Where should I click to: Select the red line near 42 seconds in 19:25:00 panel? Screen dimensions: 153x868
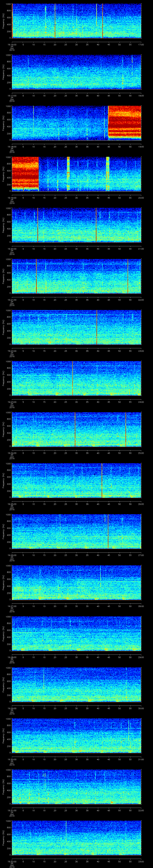(x=102, y=480)
